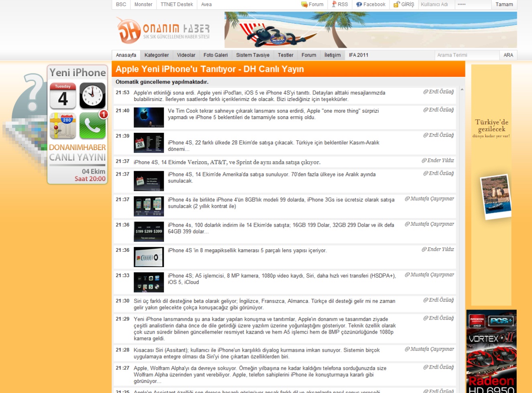Click Erdi Özüağ on 21:27 Wolfram post
532x393 pixels.
(438, 367)
